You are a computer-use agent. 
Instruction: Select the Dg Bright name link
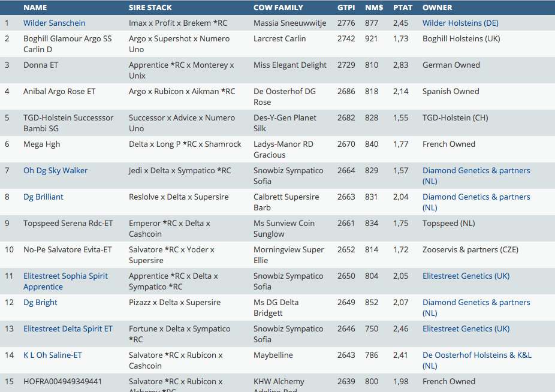click(40, 303)
